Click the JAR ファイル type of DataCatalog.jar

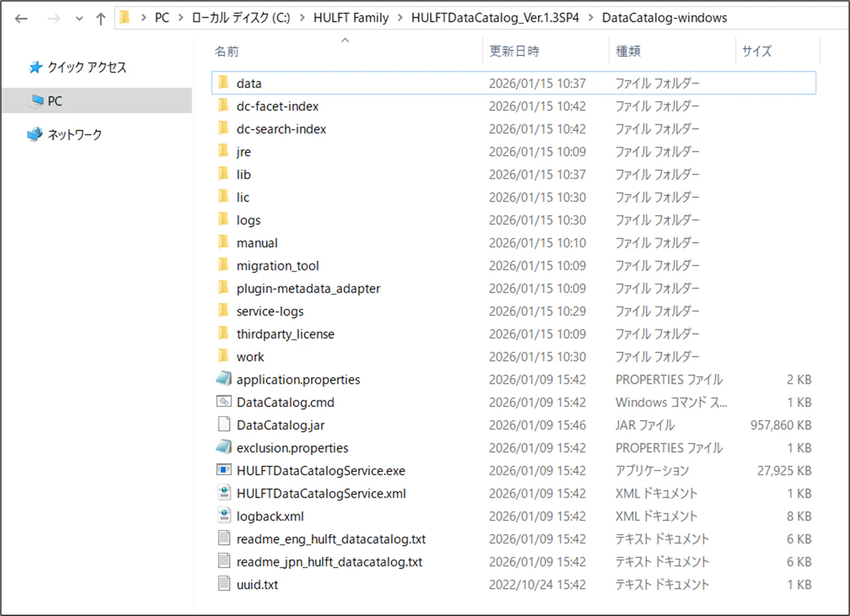coord(644,425)
